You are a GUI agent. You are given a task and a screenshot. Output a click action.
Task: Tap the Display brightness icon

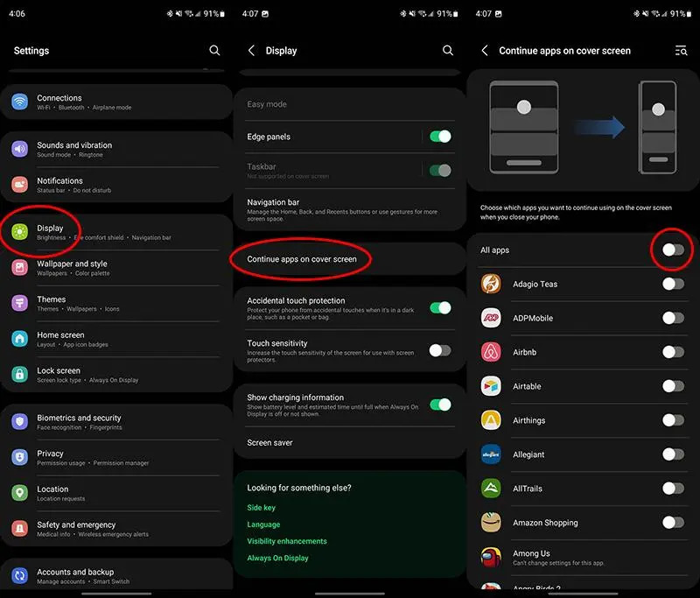[x=19, y=232]
